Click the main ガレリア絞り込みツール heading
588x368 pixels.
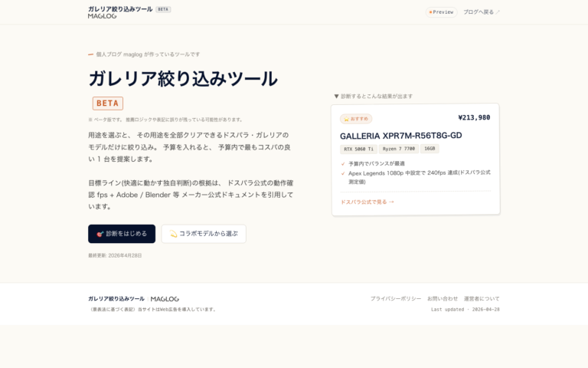(x=183, y=79)
